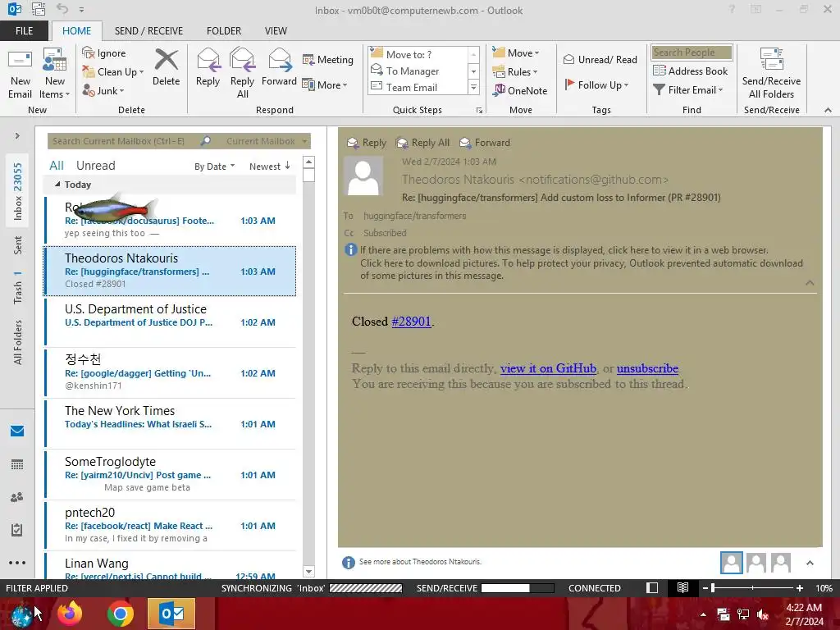Open Clean Up dropdown
This screenshot has height=630, width=840.
pyautogui.click(x=113, y=72)
